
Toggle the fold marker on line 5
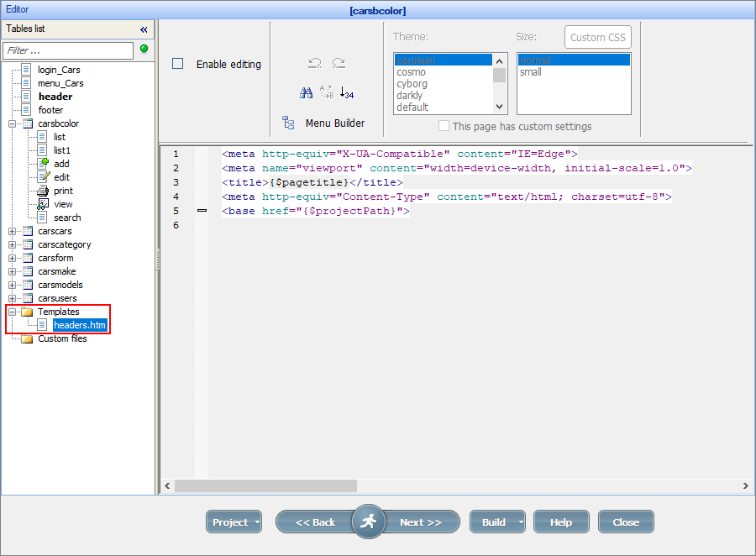[202, 212]
